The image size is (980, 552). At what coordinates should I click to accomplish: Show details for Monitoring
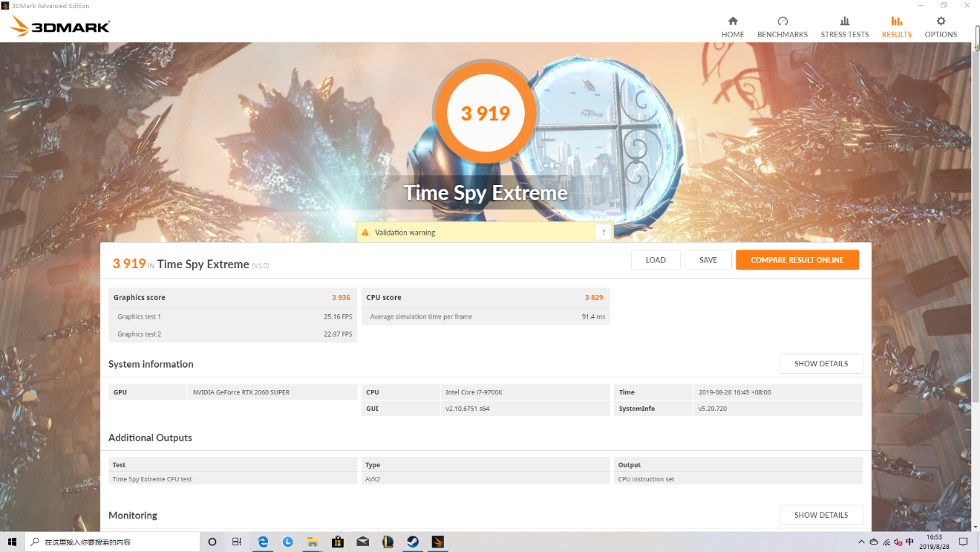pos(821,515)
